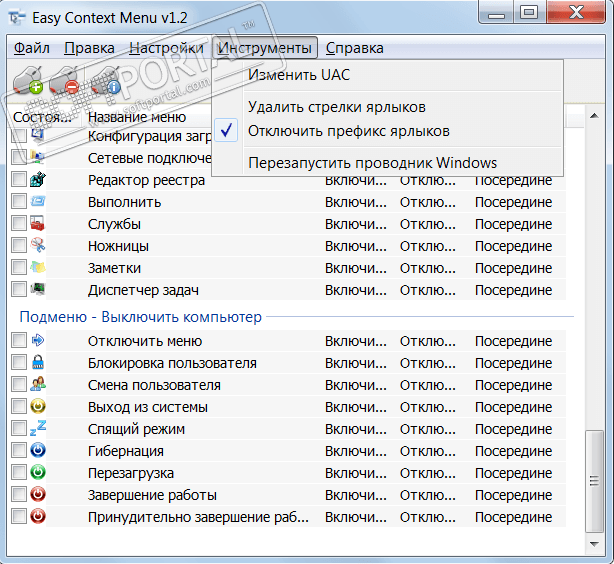Select the Завершение работы row name
614x564 pixels.
pyautogui.click(x=152, y=495)
